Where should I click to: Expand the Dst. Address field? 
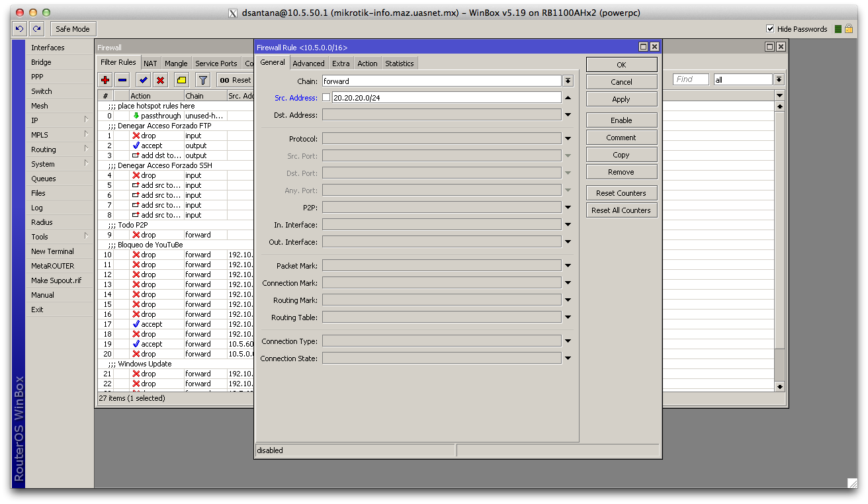click(568, 115)
